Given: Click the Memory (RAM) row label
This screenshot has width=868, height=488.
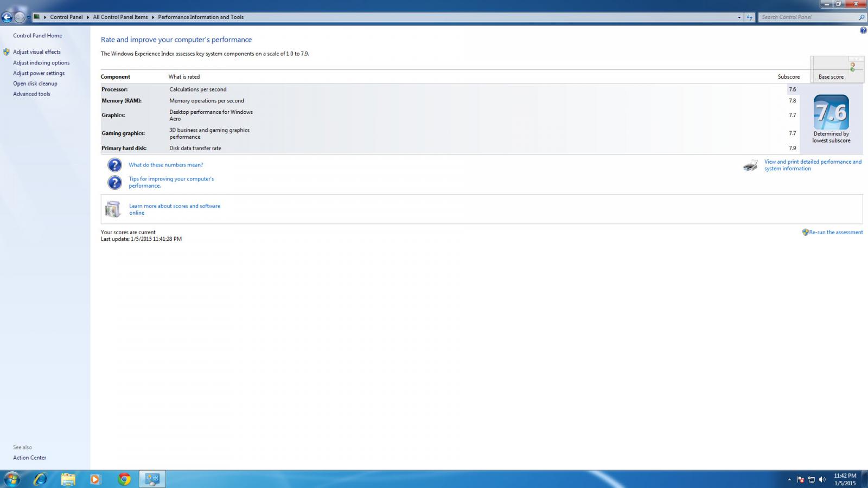Looking at the screenshot, I should 122,101.
